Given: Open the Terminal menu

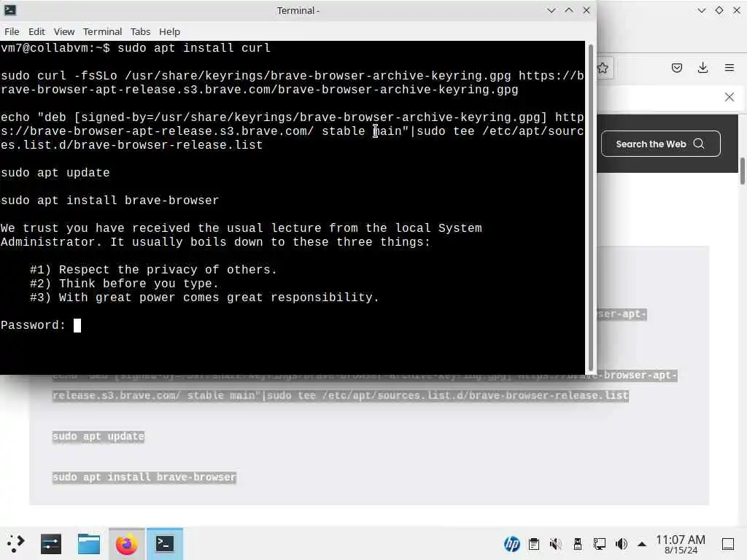Looking at the screenshot, I should pos(102,31).
